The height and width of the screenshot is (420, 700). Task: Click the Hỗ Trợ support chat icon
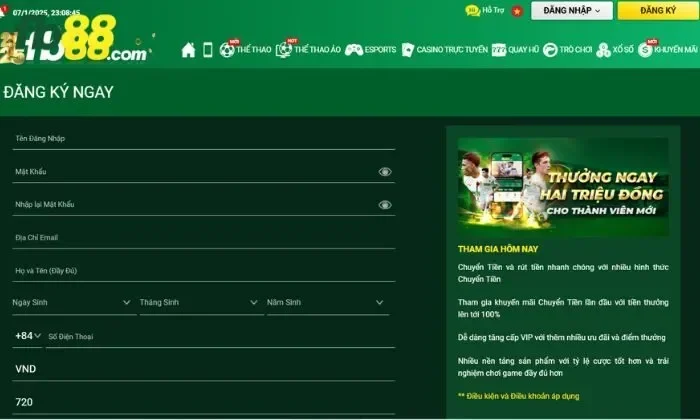coord(472,10)
